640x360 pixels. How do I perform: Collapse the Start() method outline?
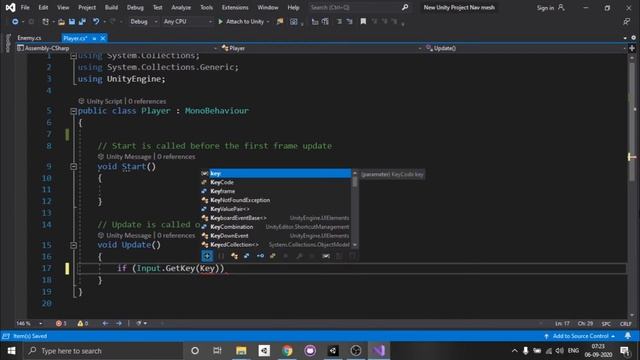tap(73, 167)
